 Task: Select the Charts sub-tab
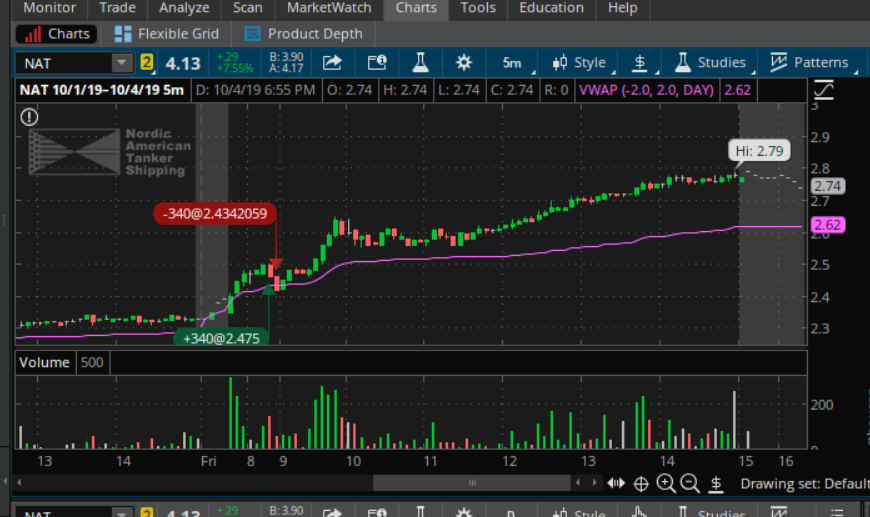56,34
